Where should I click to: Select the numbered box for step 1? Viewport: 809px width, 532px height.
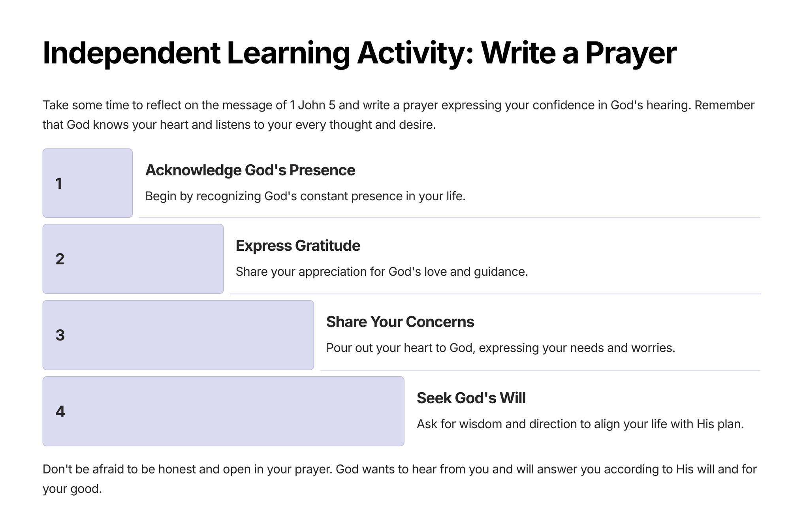pyautogui.click(x=87, y=183)
